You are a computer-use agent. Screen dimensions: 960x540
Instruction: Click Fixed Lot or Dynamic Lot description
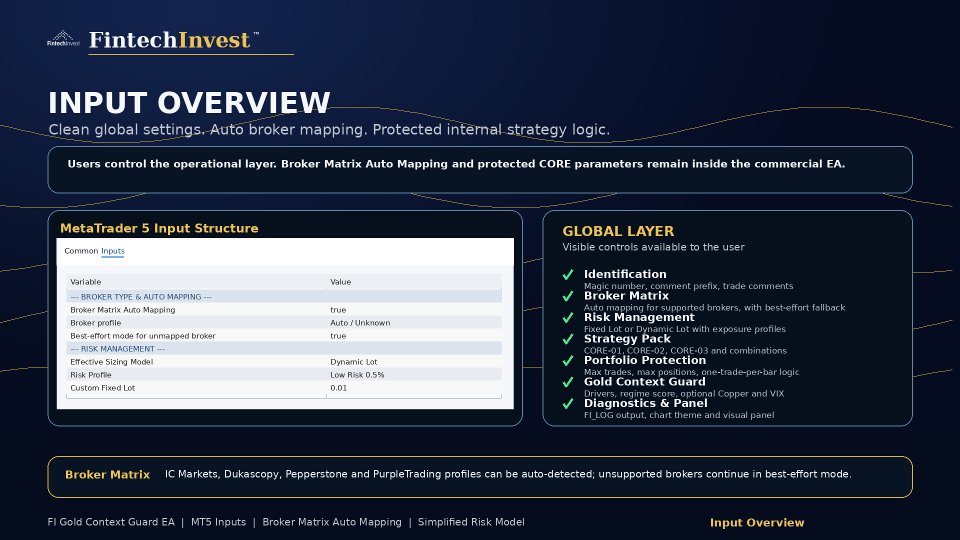tap(684, 329)
